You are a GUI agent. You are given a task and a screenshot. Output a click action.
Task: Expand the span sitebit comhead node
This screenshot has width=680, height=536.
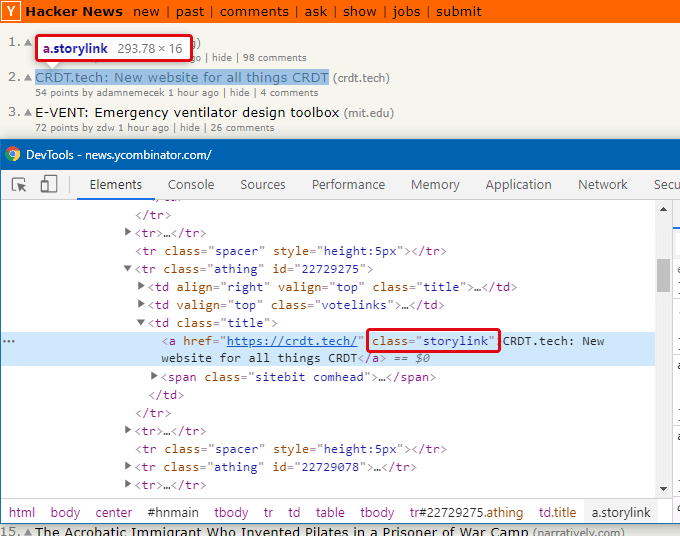(x=154, y=376)
